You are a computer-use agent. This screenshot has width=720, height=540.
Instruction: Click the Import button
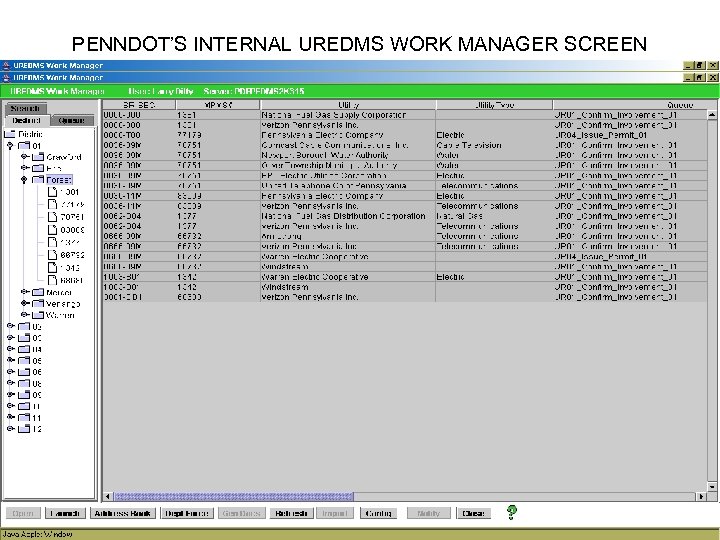[334, 513]
